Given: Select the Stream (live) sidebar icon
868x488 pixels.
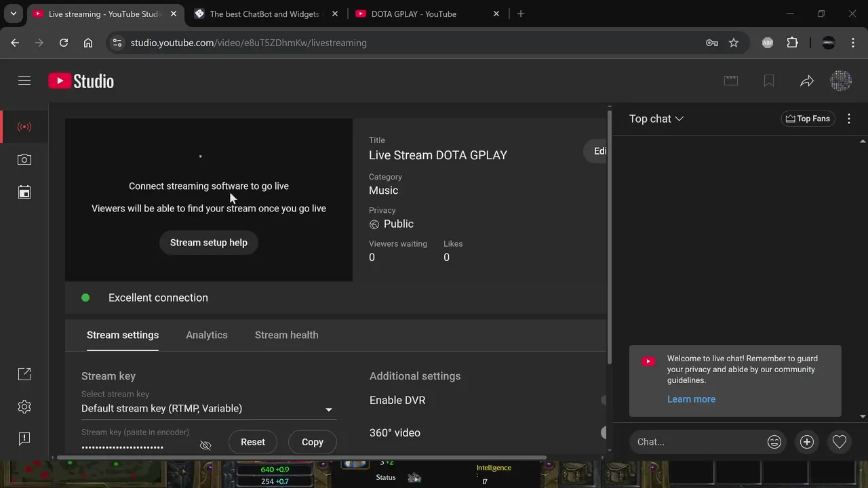Looking at the screenshot, I should [x=24, y=127].
